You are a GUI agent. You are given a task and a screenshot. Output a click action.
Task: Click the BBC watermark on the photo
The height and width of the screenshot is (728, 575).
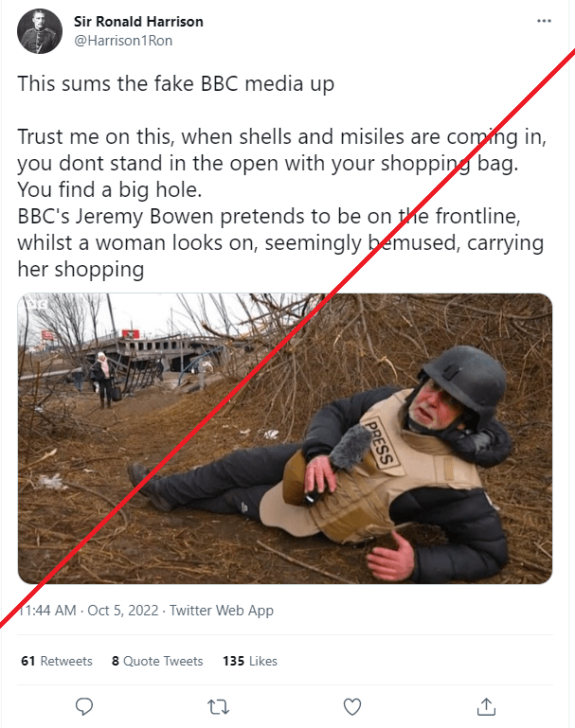click(40, 306)
